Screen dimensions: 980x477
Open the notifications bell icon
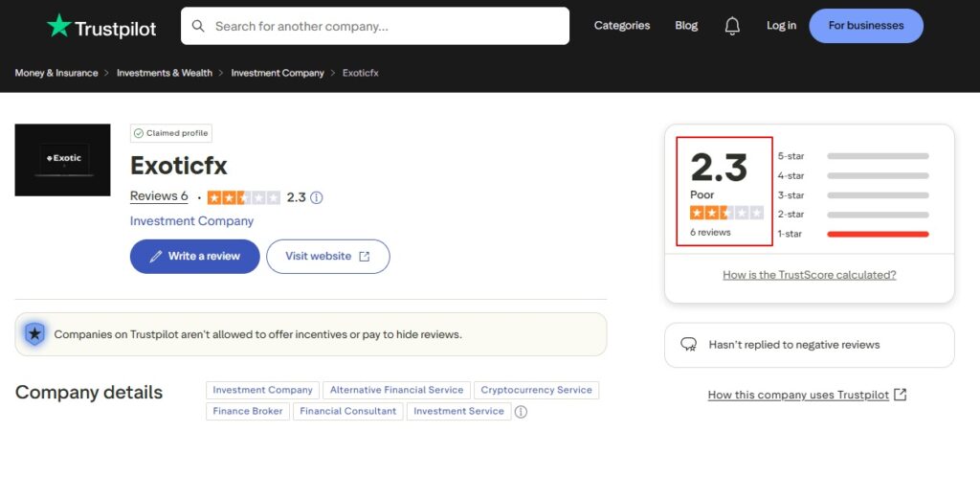click(x=732, y=26)
